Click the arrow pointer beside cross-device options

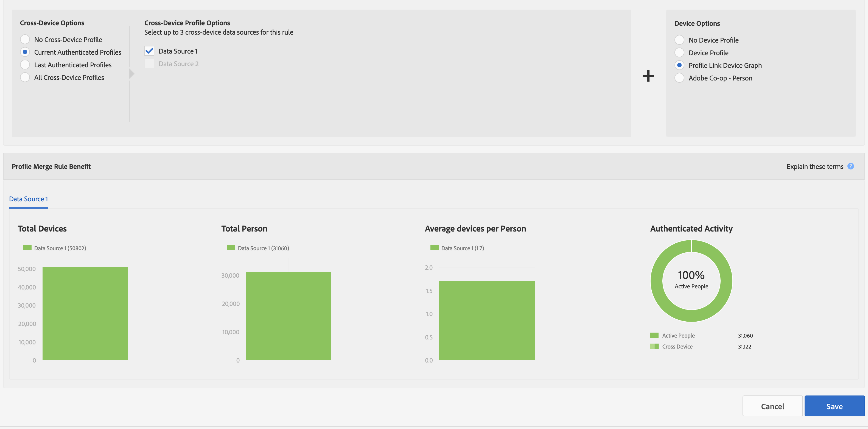coord(131,74)
